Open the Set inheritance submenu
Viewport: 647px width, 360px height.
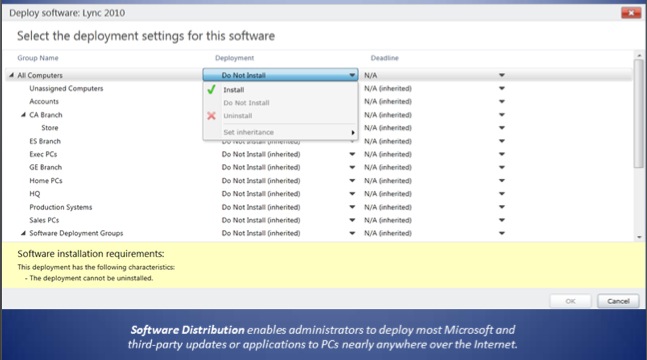[x=281, y=132]
